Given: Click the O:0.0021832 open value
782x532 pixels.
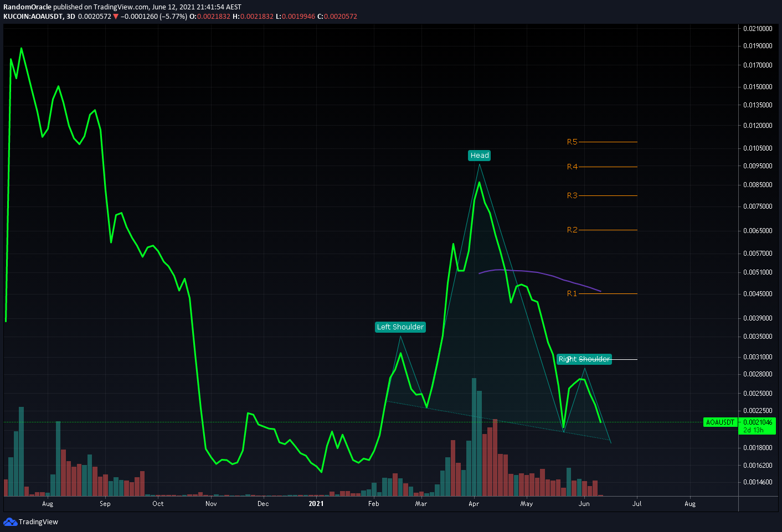Looking at the screenshot, I should tap(210, 17).
